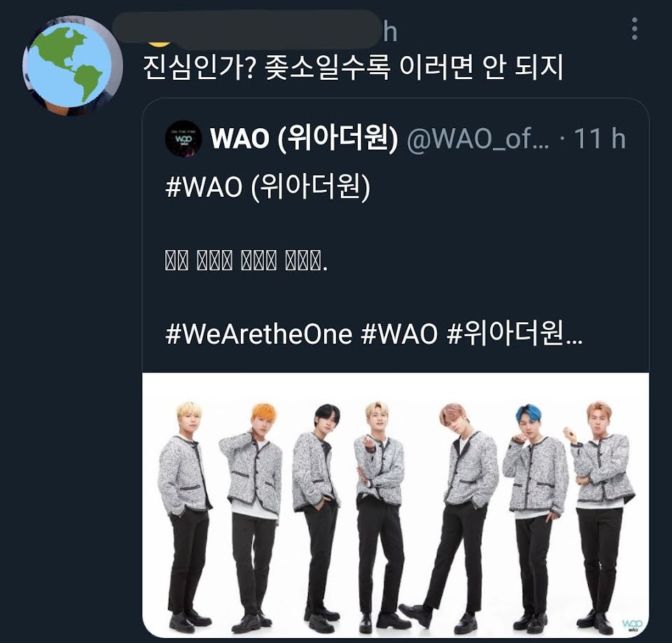
Task: Open WAO's round profile picture in quoted tweet
Action: pos(183,139)
